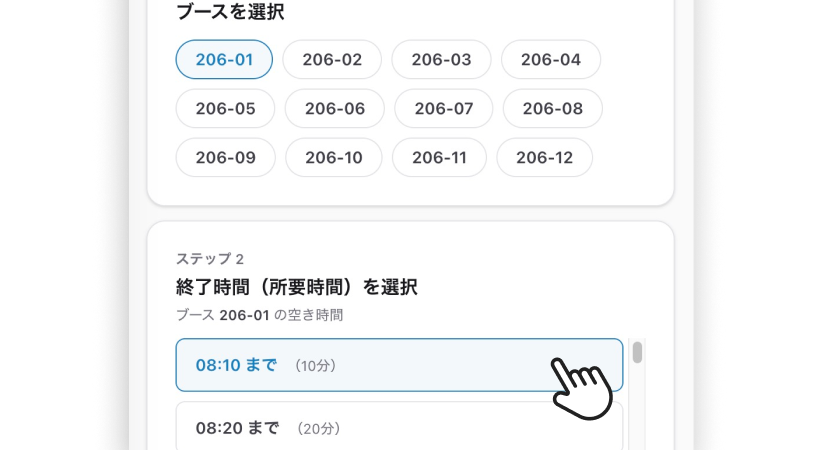Select end time 08:10 まで (10分)
Viewport: 825px width, 450px height.
pyautogui.click(x=399, y=365)
